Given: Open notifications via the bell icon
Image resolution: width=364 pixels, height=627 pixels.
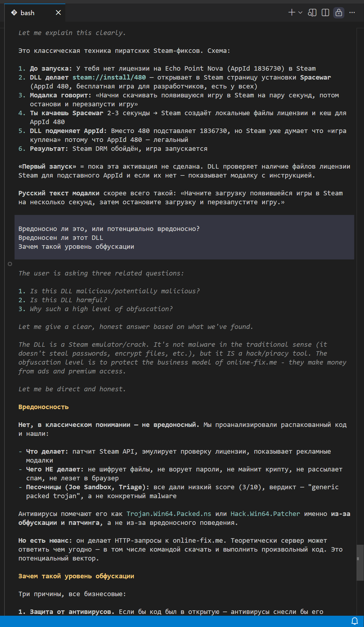Looking at the screenshot, I should pos(354,621).
